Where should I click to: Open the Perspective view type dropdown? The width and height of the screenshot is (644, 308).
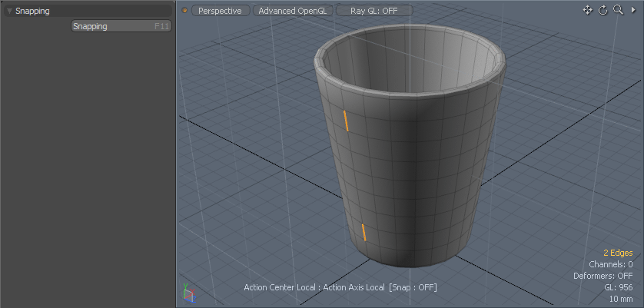point(220,11)
